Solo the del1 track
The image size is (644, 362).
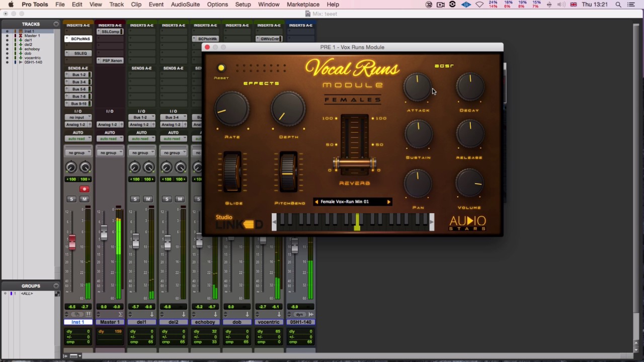click(x=135, y=199)
